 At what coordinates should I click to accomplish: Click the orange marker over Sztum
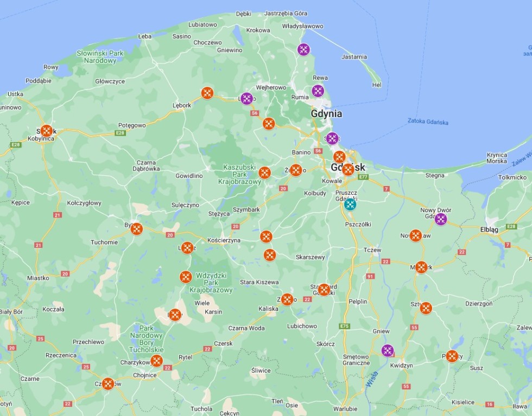tap(426, 308)
